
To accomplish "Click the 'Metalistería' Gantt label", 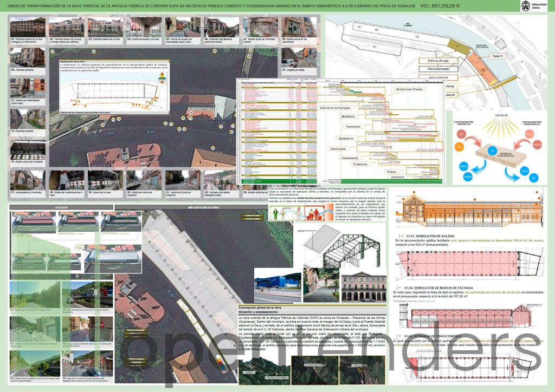I will [x=346, y=139].
